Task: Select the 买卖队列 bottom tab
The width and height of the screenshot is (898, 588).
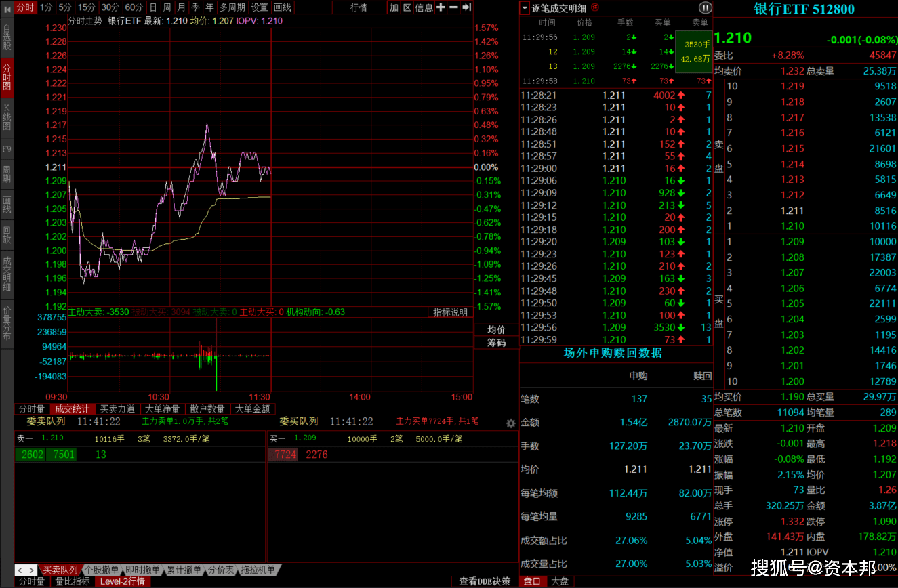Action: click(x=61, y=570)
